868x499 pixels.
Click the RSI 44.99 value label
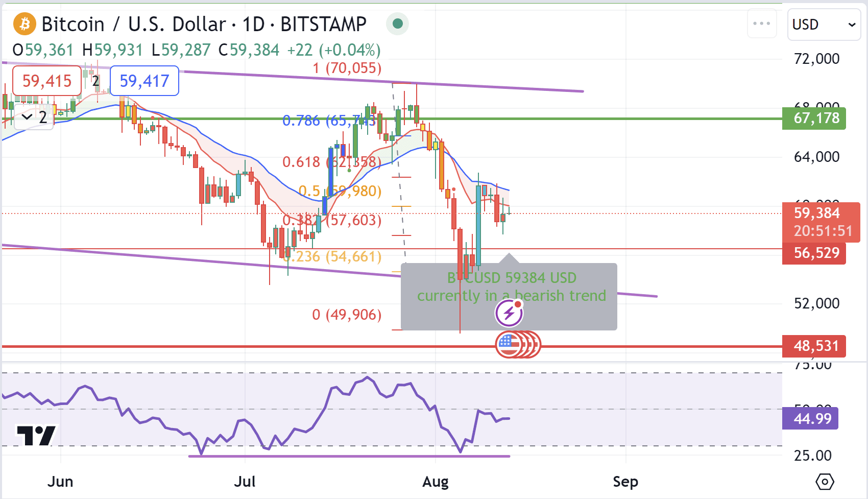tap(810, 418)
